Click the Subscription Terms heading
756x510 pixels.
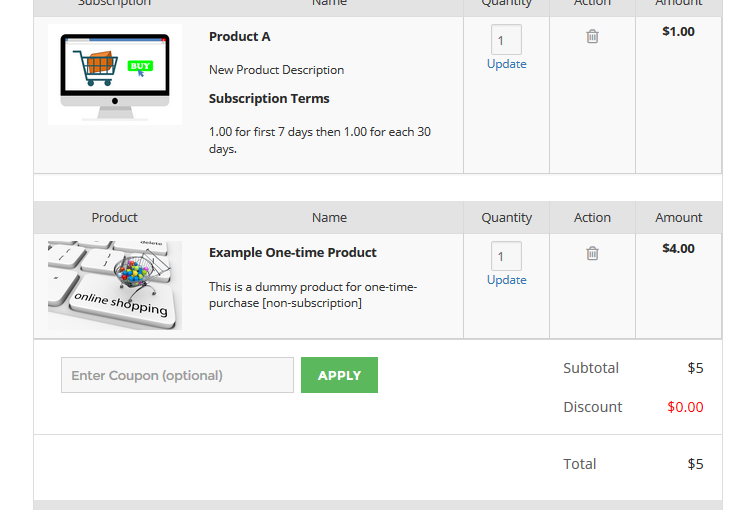pyautogui.click(x=269, y=99)
